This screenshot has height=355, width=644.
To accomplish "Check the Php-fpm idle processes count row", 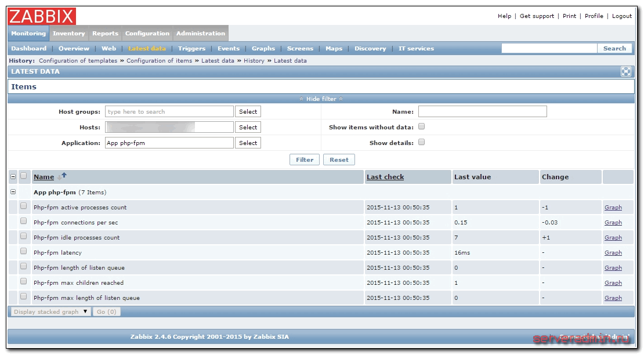I will click(23, 237).
